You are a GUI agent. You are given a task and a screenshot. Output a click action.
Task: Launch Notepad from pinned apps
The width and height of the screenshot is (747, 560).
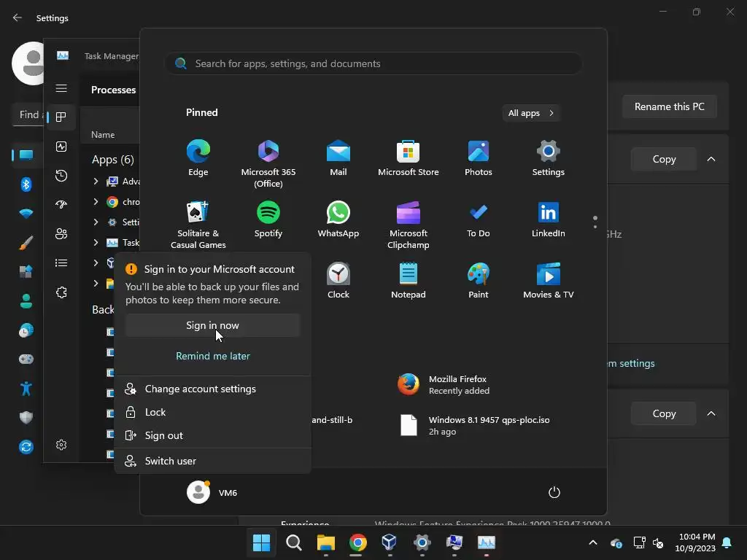point(409,281)
